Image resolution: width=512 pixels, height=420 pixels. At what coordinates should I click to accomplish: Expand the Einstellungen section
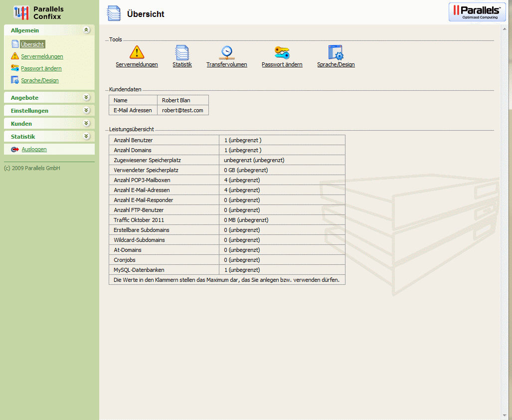86,111
